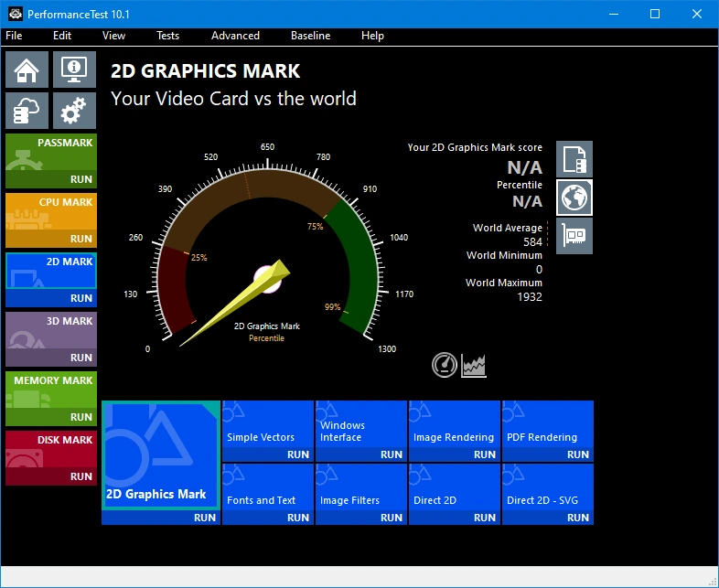Go to the Home screen icon

(x=27, y=69)
